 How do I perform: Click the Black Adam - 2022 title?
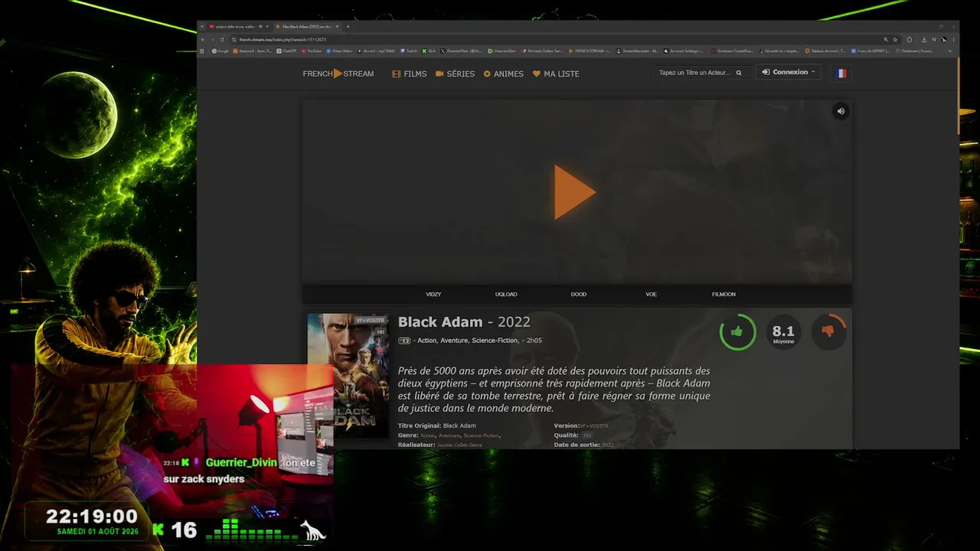[x=464, y=322]
